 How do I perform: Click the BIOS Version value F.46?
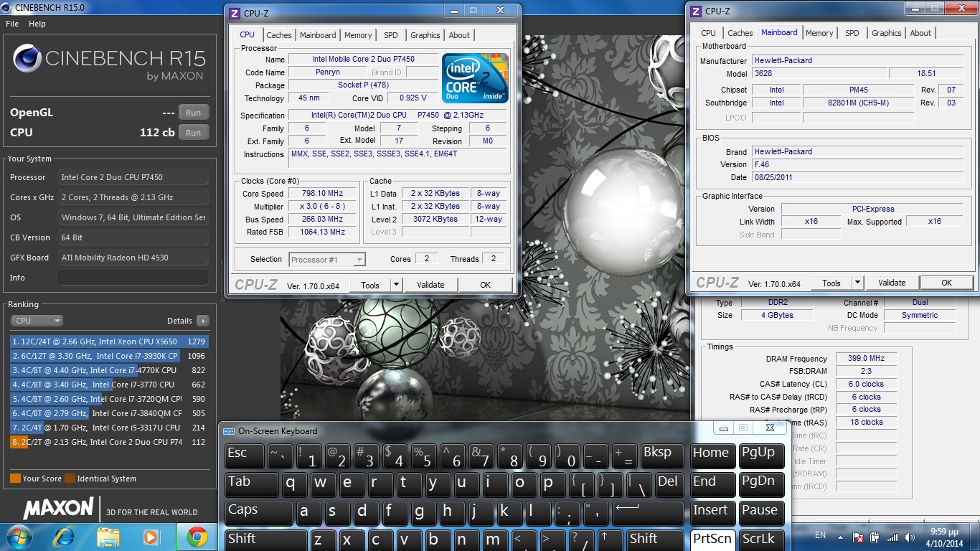[857, 164]
